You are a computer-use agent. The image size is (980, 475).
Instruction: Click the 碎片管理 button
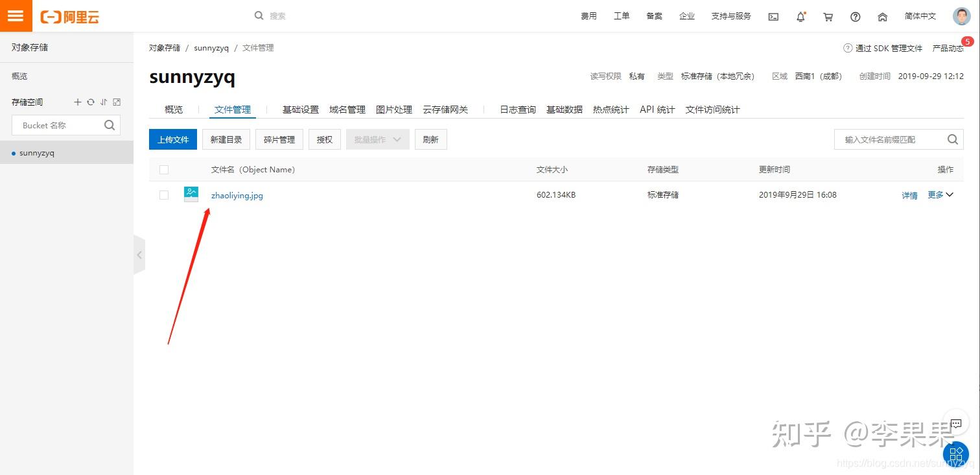click(279, 139)
